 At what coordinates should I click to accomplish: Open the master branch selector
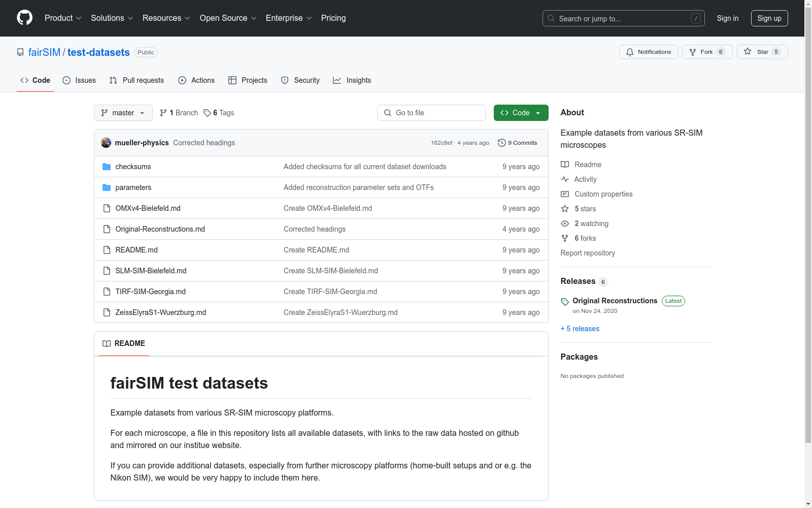coord(123,113)
